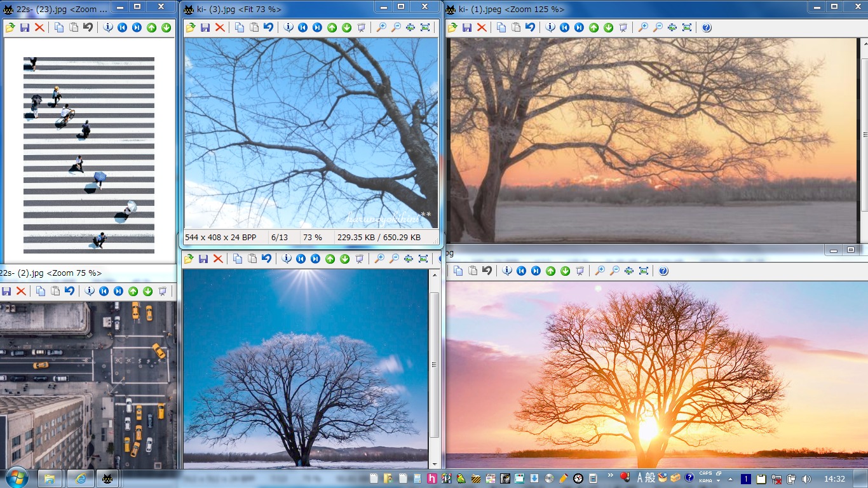The height and width of the screenshot is (488, 868).
Task: Open Internet Explorer from the taskbar
Action: point(80,478)
